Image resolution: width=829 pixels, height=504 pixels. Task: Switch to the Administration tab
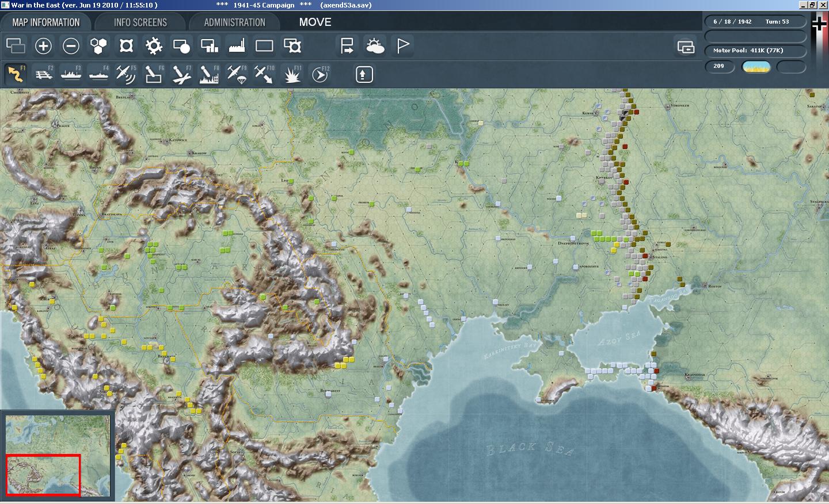pyautogui.click(x=234, y=22)
